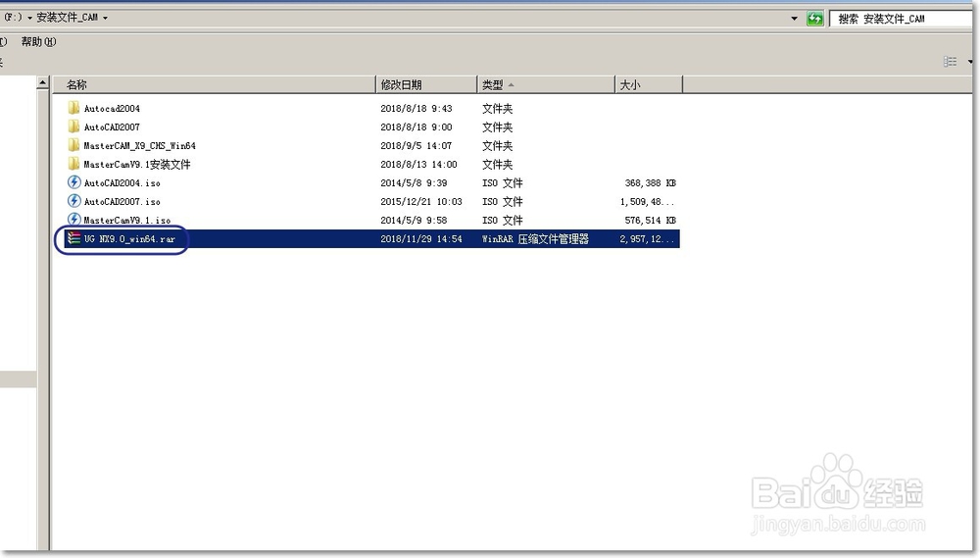Change view with the views icon
The height and width of the screenshot is (558, 980).
click(950, 62)
